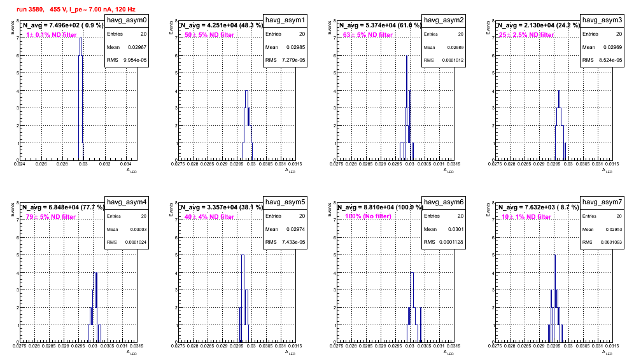Click the N_avg = 4.251e+04 label
Screen dimensions: 634x364
[x=221, y=25]
